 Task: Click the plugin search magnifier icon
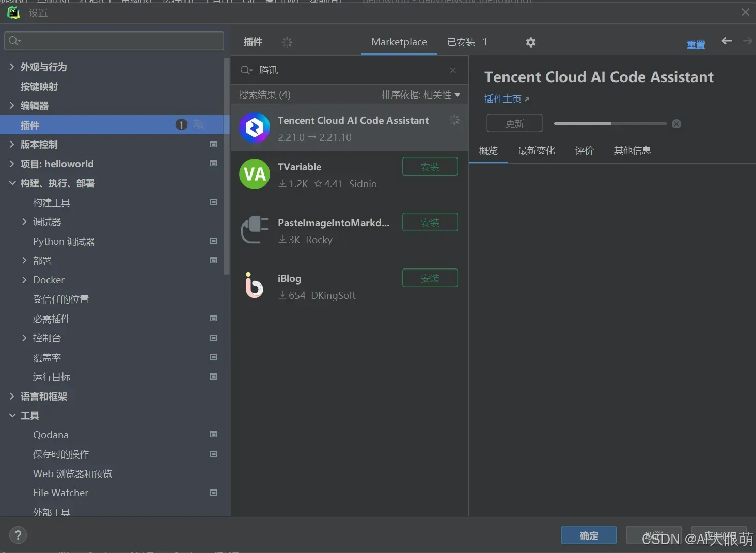(246, 70)
